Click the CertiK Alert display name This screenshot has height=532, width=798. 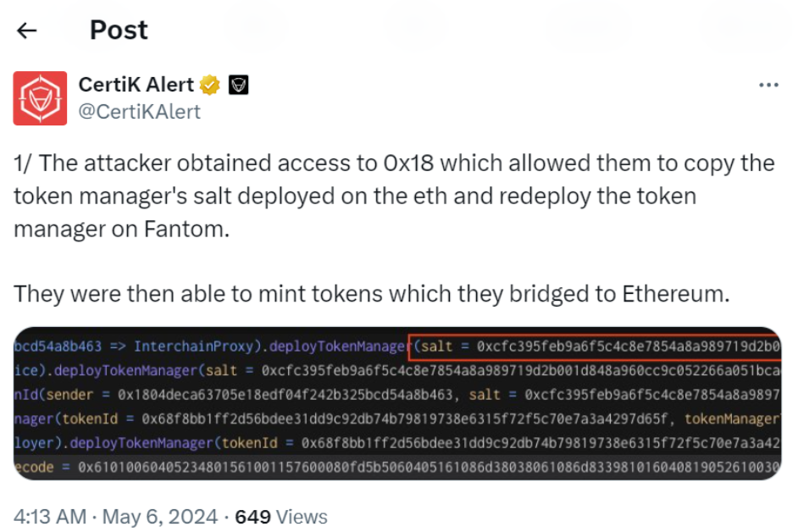tap(138, 84)
